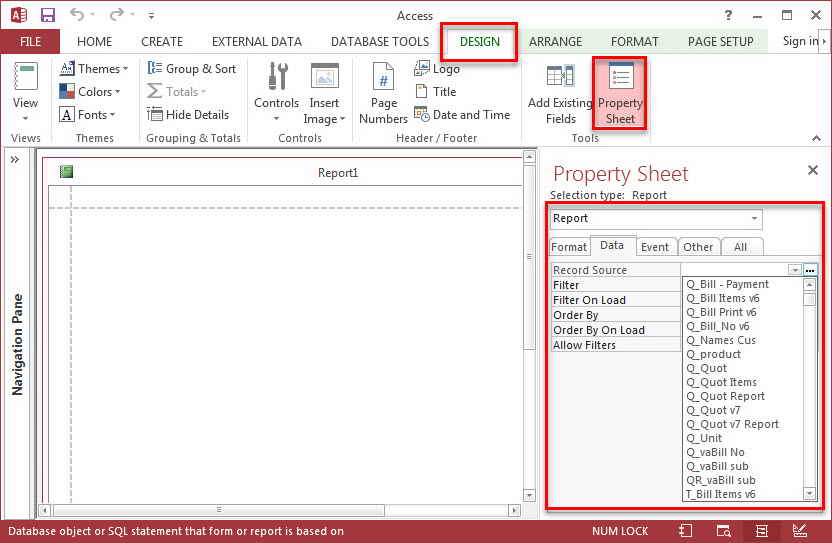The height and width of the screenshot is (543, 832).
Task: Select QR_vaBill sub entry
Action: click(x=721, y=480)
